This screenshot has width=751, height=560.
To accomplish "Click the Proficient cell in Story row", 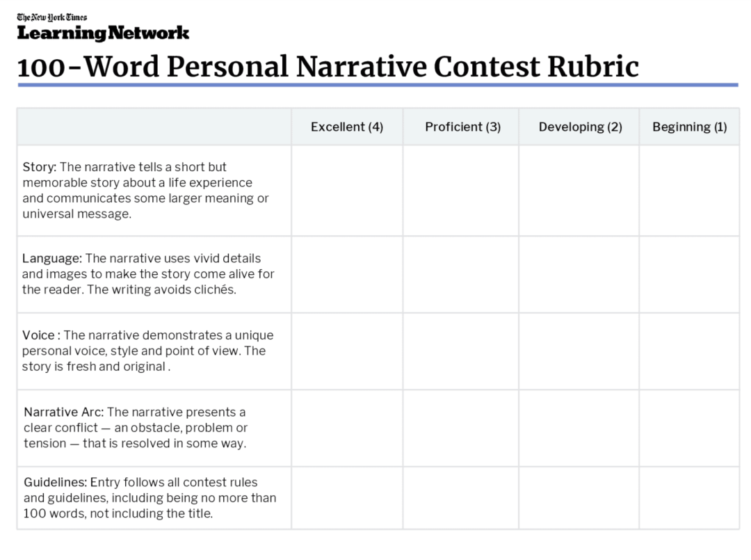I will pyautogui.click(x=461, y=191).
